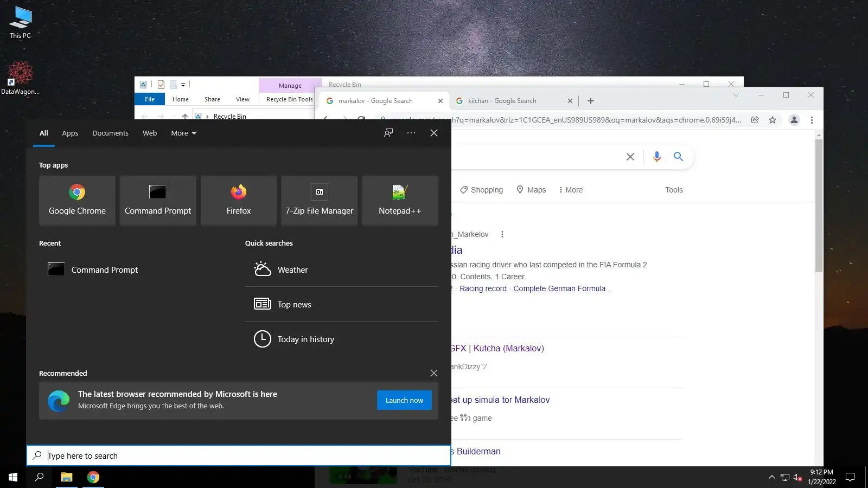Open the Home ribbon tab in Recycle Bin

pos(181,99)
